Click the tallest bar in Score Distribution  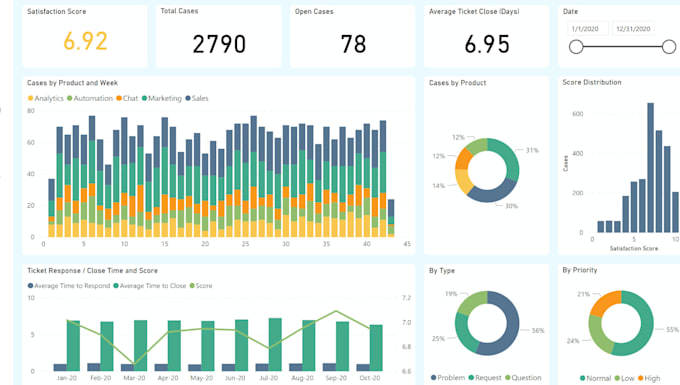pos(651,167)
